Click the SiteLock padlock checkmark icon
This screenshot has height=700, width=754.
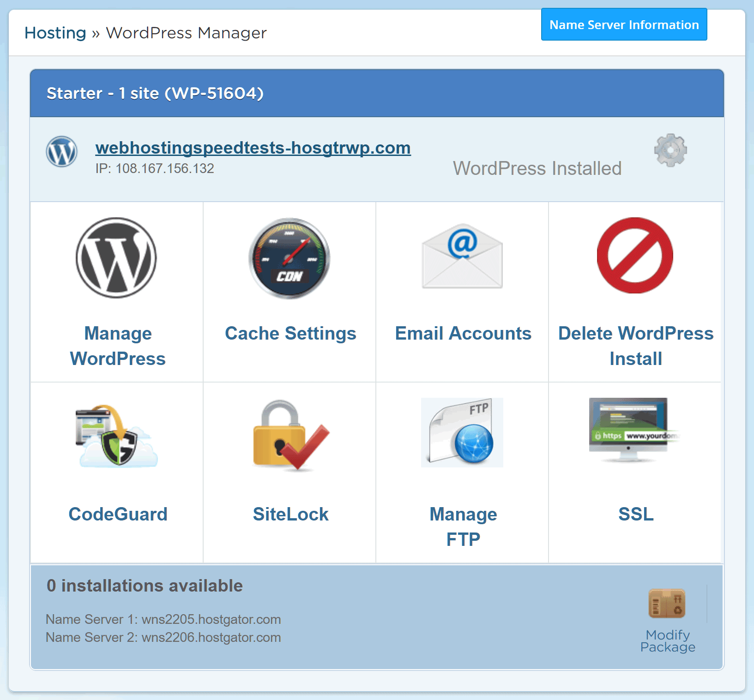click(x=291, y=435)
